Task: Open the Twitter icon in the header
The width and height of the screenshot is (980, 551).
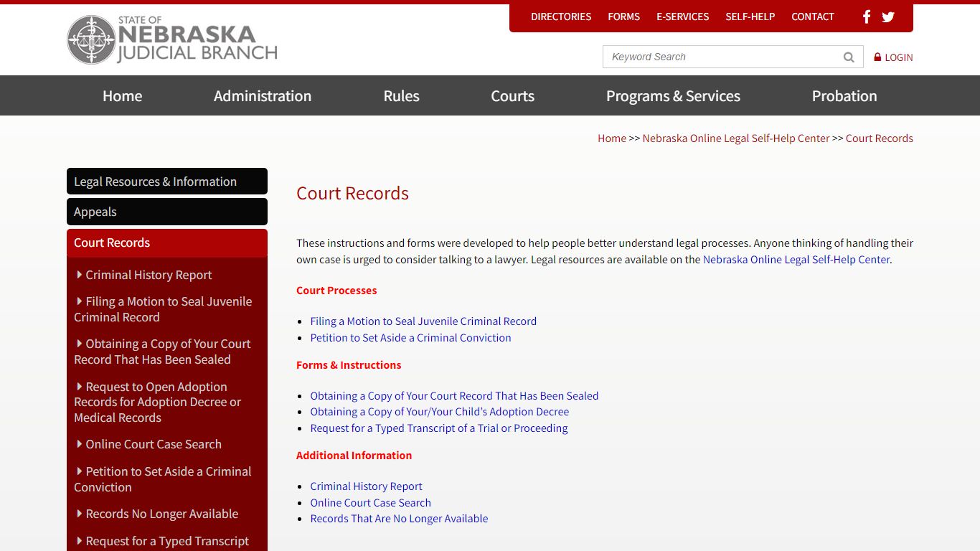Action: [x=888, y=17]
